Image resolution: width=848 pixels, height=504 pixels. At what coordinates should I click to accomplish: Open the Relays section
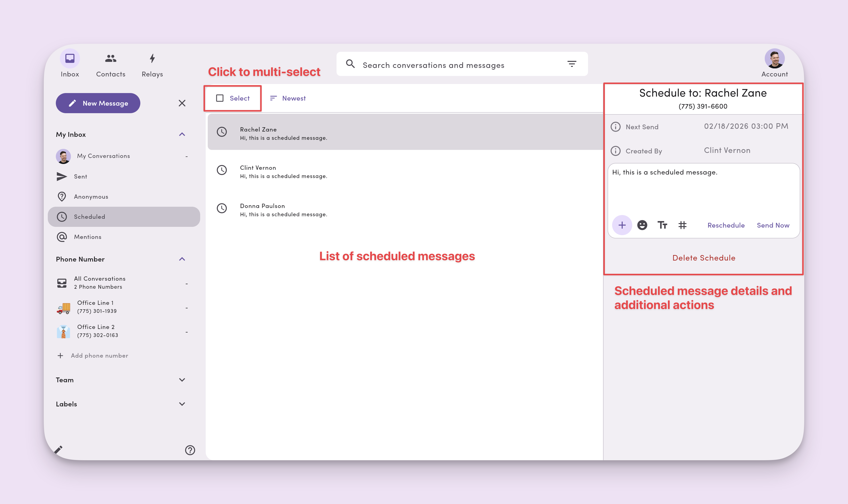pos(152,64)
